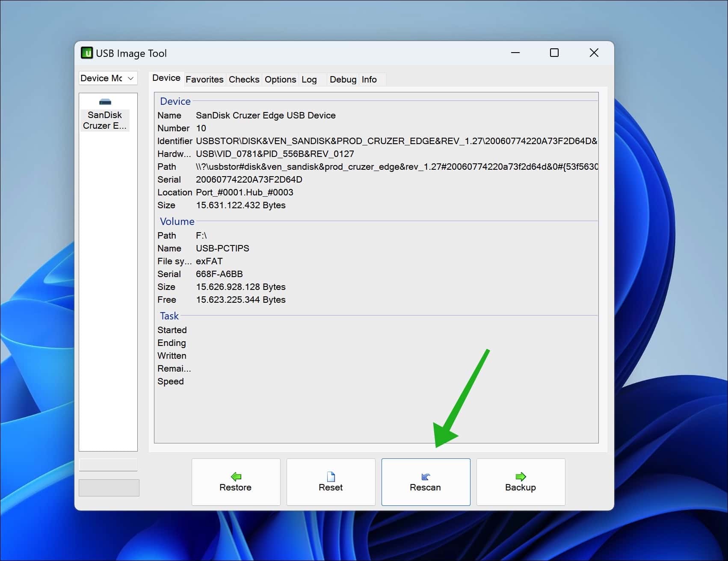The image size is (728, 561).
Task: Select the Device tab
Action: pos(166,78)
